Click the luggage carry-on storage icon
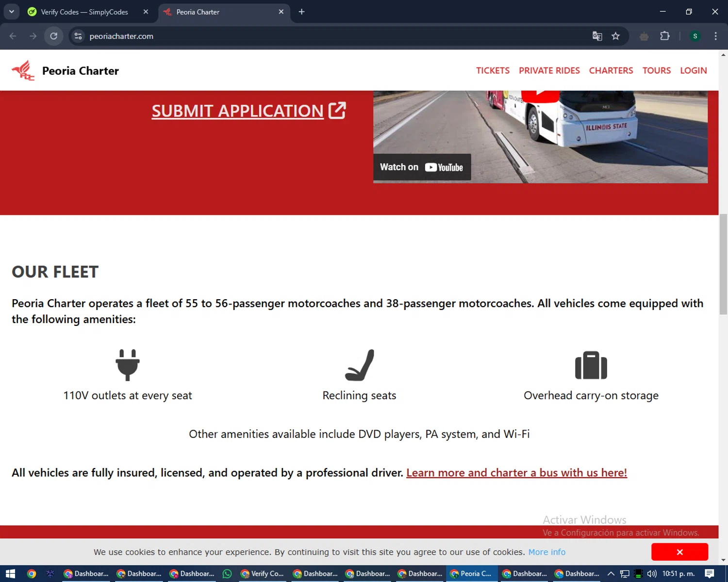This screenshot has width=728, height=582. [x=591, y=365]
